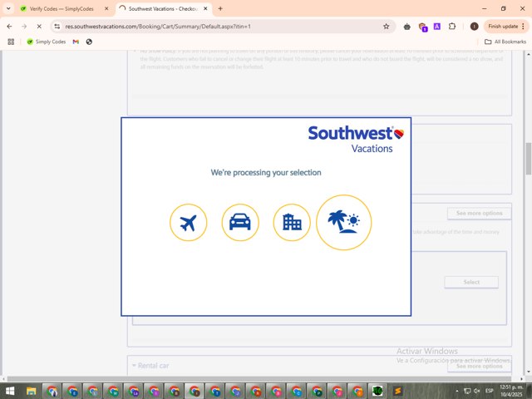
Task: Click the address bar URL field
Action: point(222,26)
